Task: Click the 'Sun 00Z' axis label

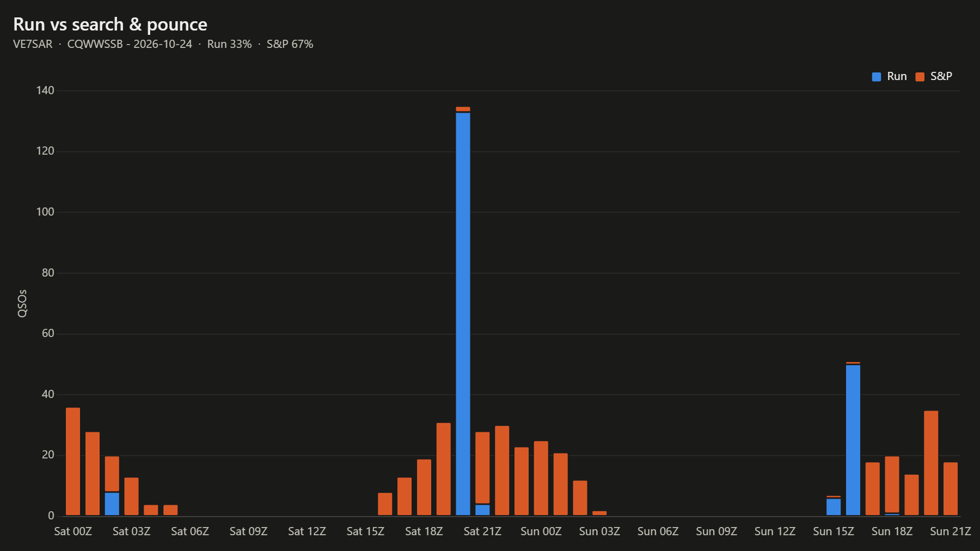Action: pos(541,531)
